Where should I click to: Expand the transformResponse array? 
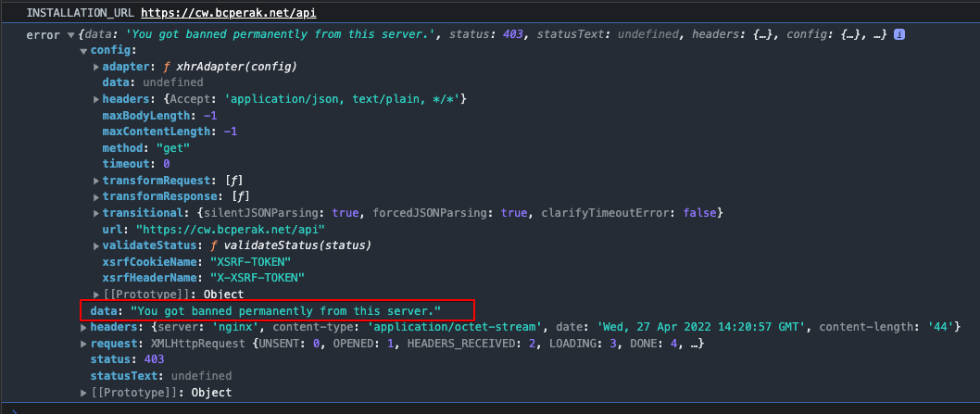(x=96, y=197)
